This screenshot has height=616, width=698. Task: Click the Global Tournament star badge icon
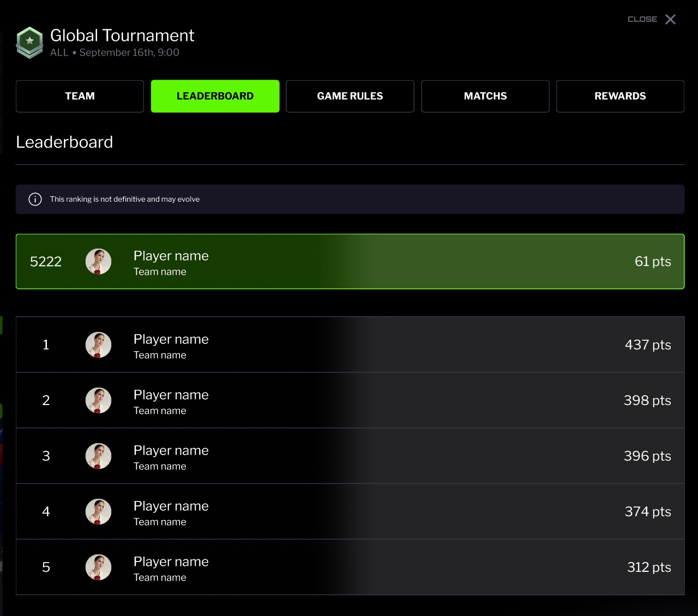[x=29, y=43]
